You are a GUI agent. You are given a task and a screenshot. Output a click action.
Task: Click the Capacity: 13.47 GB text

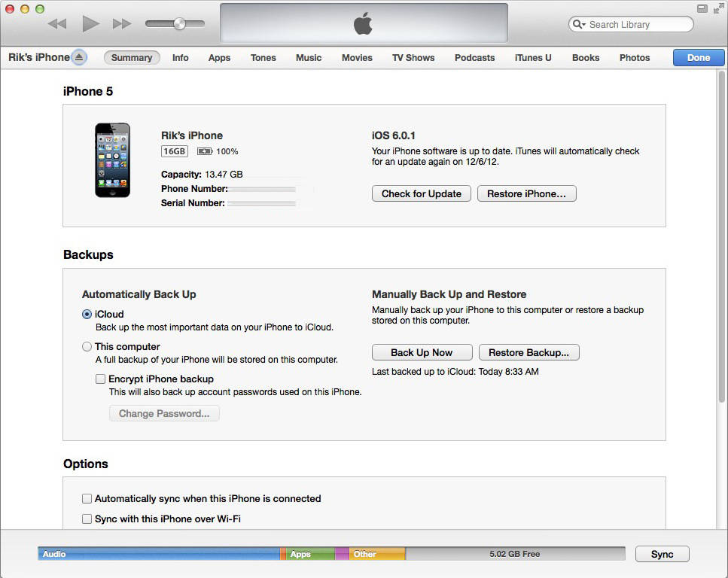coord(202,175)
